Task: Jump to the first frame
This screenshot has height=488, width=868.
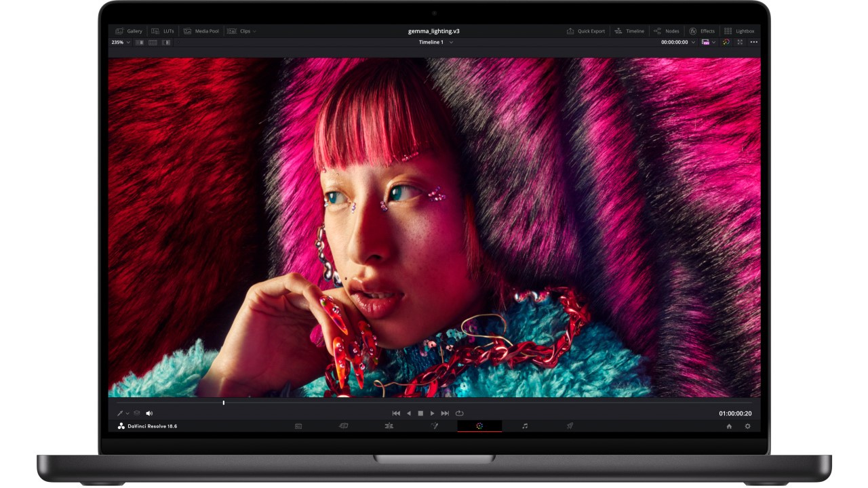Action: (396, 413)
